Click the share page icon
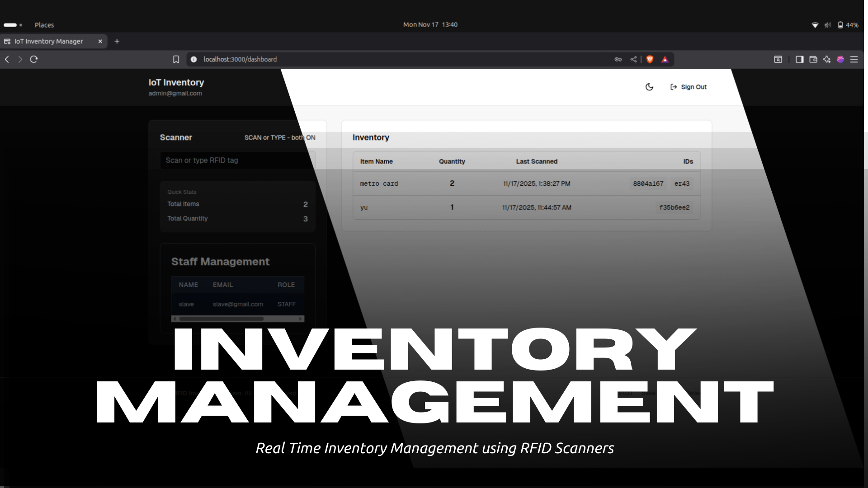The image size is (868, 488). [x=633, y=59]
